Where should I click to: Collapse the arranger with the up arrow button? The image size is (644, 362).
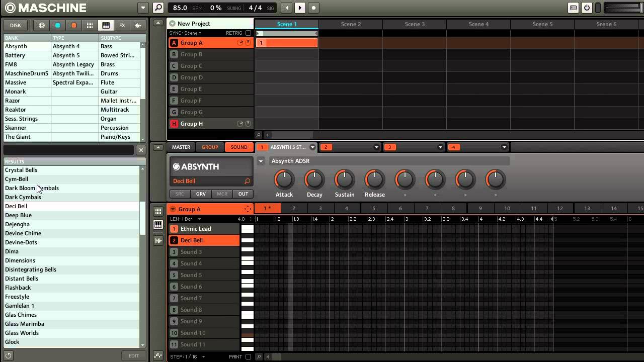(158, 23)
